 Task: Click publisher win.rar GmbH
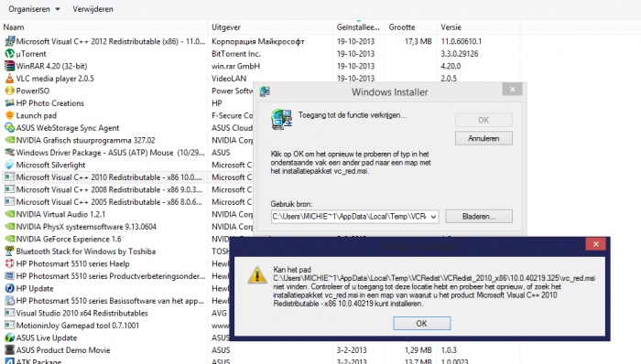tap(235, 66)
